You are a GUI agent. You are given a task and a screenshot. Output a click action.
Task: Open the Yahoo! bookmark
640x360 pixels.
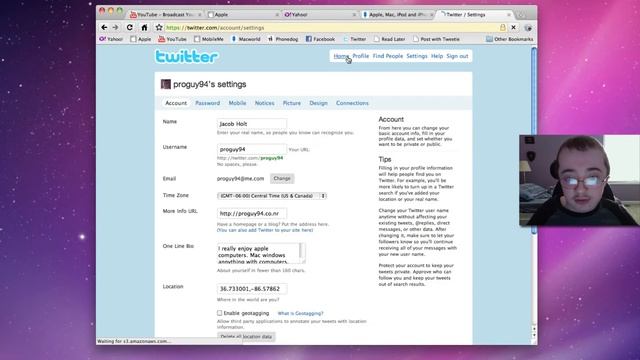pos(111,39)
